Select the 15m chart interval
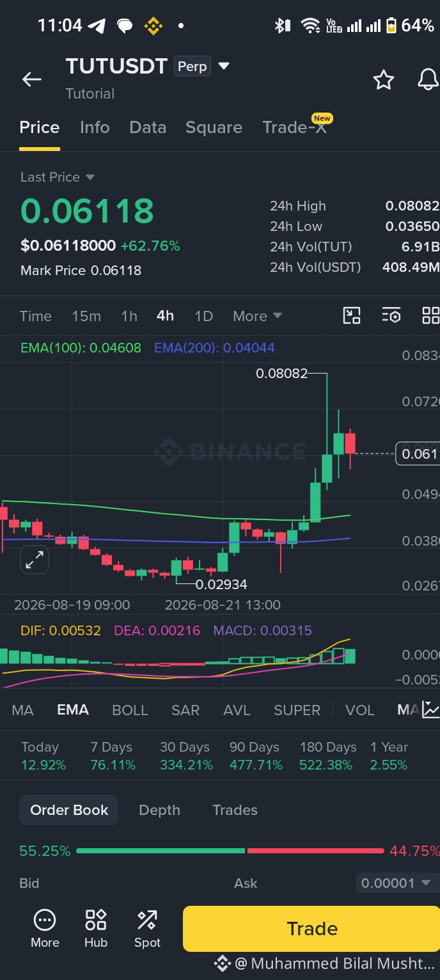 point(86,316)
